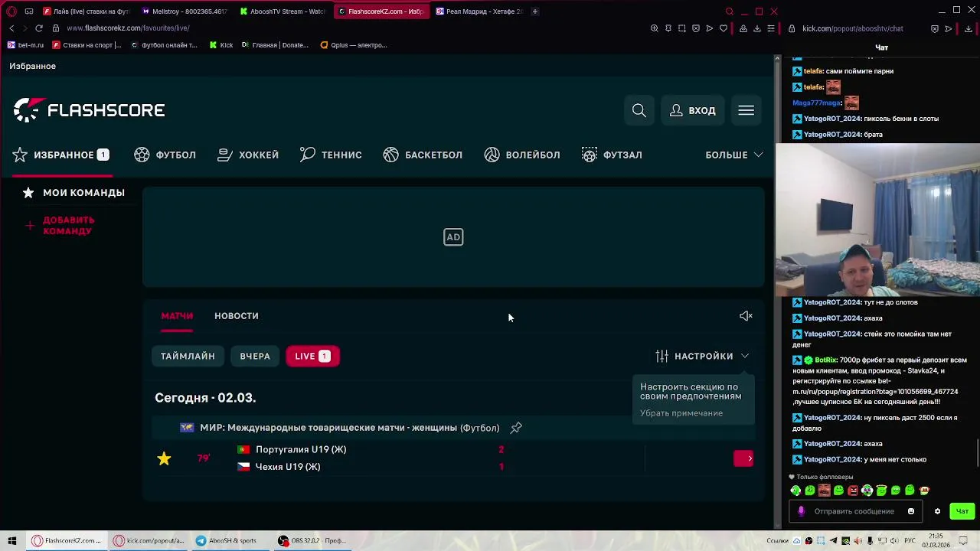Image resolution: width=980 pixels, height=551 pixels.
Task: Select the ТЕННИС sport tab
Action: coord(331,155)
